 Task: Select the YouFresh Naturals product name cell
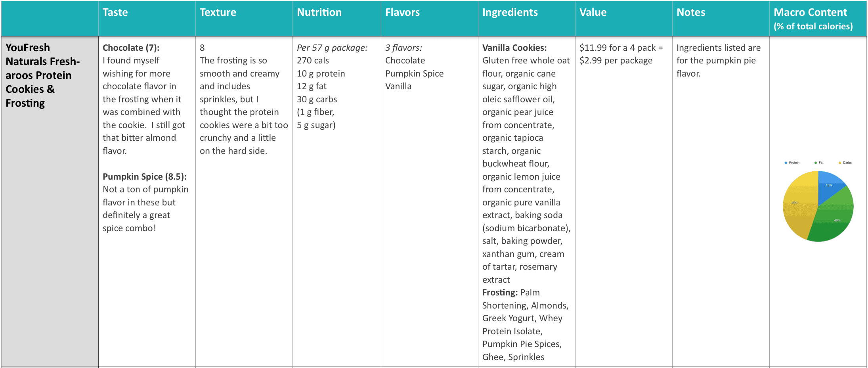50,202
